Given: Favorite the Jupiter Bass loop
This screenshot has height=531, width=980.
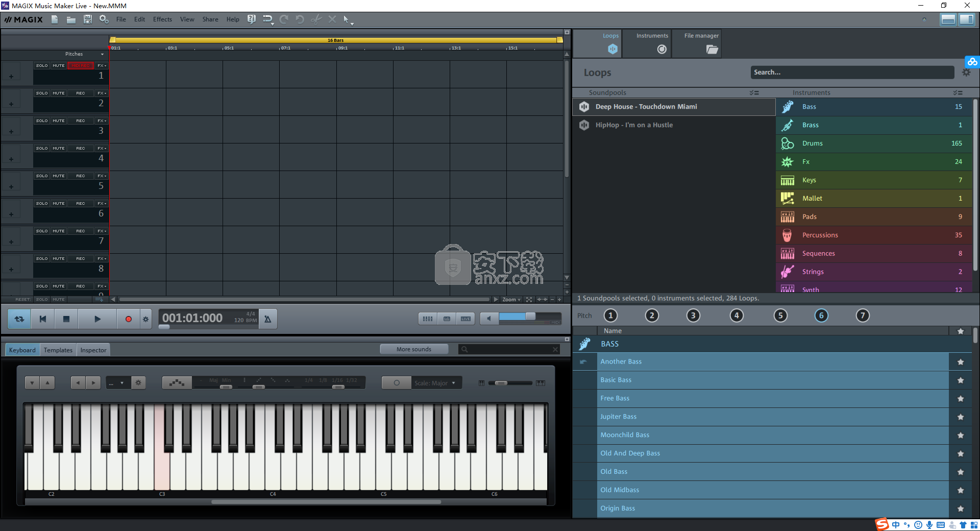Looking at the screenshot, I should point(961,417).
